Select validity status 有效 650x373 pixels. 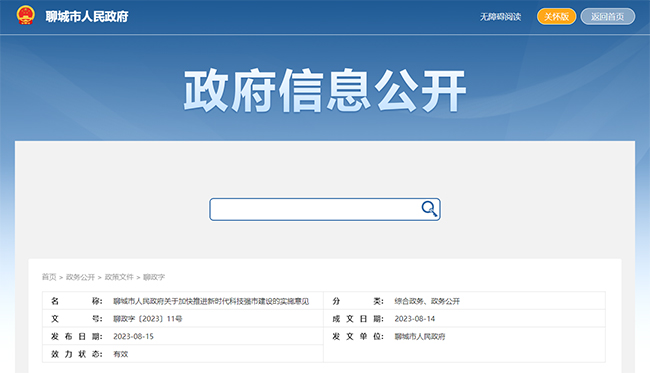pyautogui.click(x=121, y=354)
